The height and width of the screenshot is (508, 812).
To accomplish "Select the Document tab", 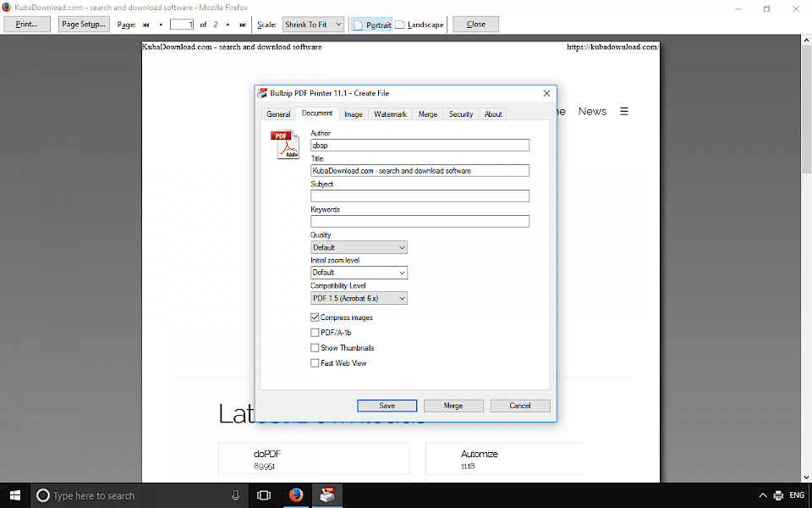I will [x=317, y=113].
